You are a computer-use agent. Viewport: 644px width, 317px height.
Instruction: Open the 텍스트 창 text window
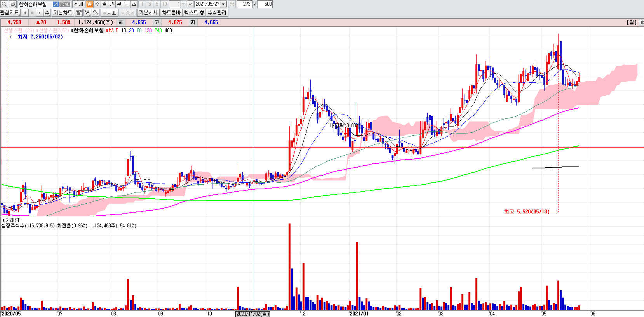194,13
